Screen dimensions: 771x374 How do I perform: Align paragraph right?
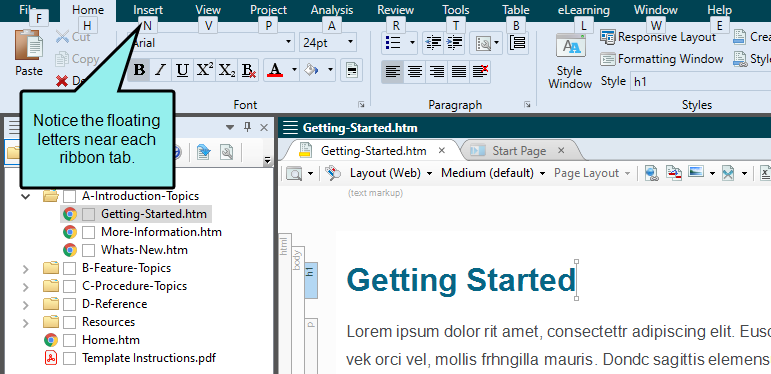click(437, 72)
